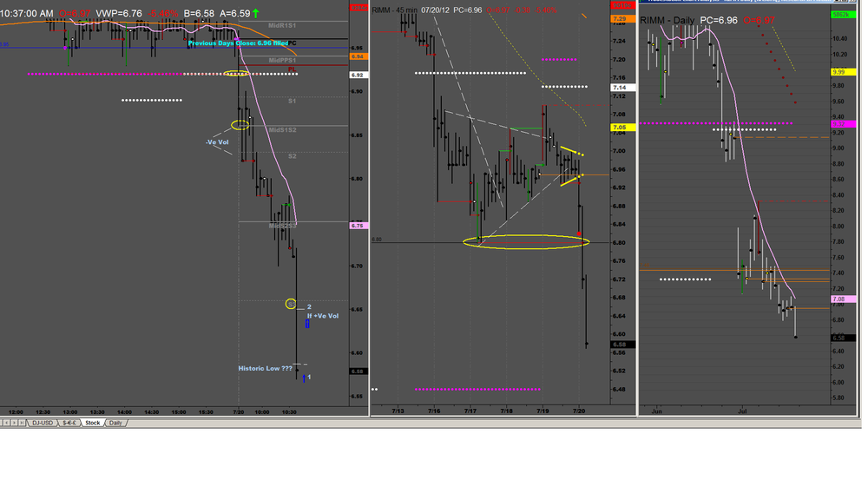This screenshot has width=868, height=480.
Task: Click the green up-tick arrow beside A=6.59
Action: click(256, 13)
